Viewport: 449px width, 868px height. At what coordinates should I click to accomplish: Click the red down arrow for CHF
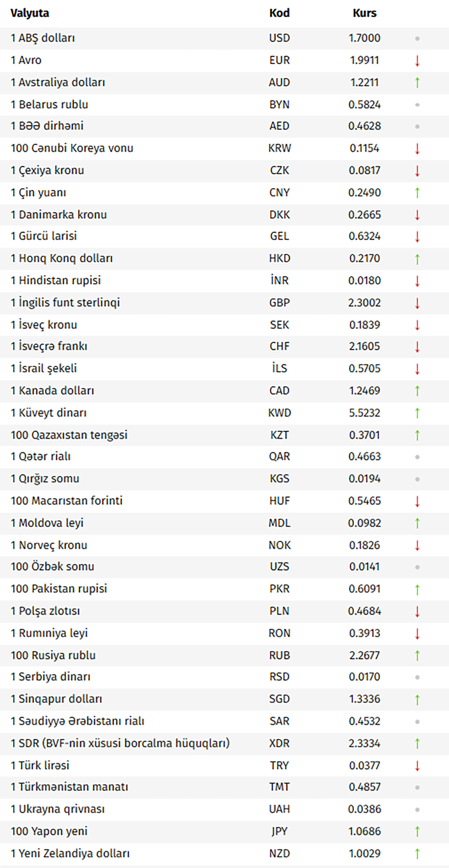click(x=417, y=347)
